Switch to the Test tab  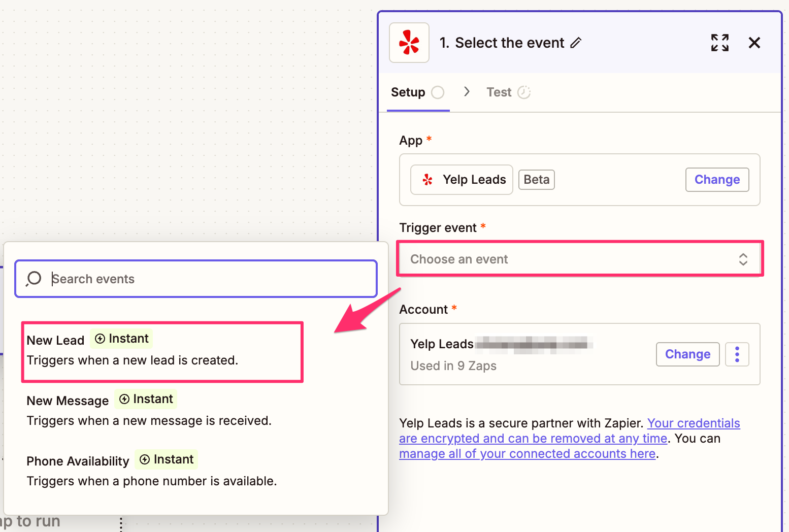point(508,92)
